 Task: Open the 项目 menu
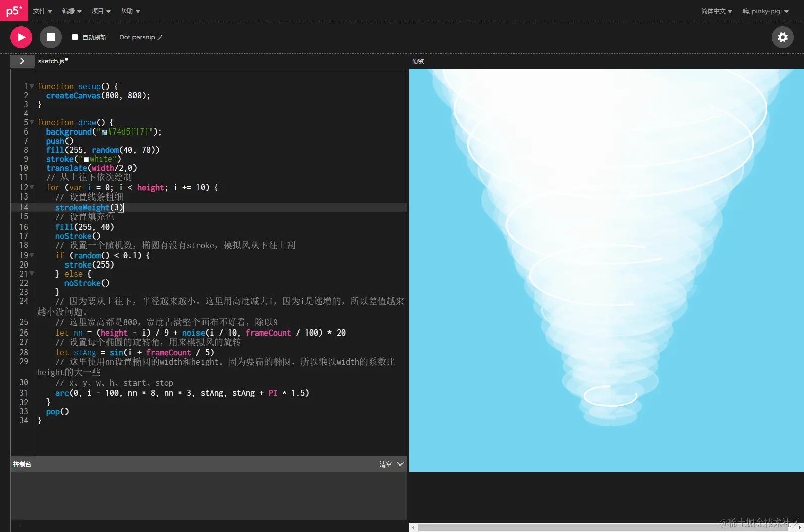pos(101,11)
